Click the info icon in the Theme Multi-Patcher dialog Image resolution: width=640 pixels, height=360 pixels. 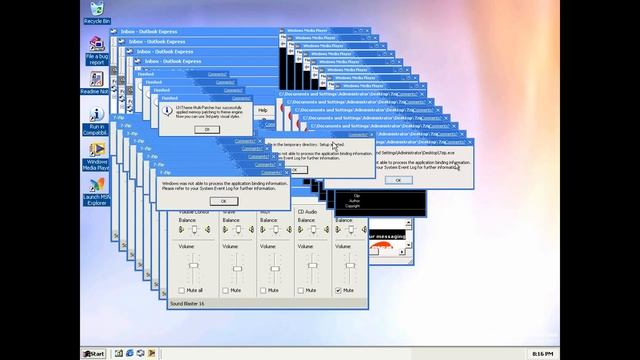click(x=167, y=111)
